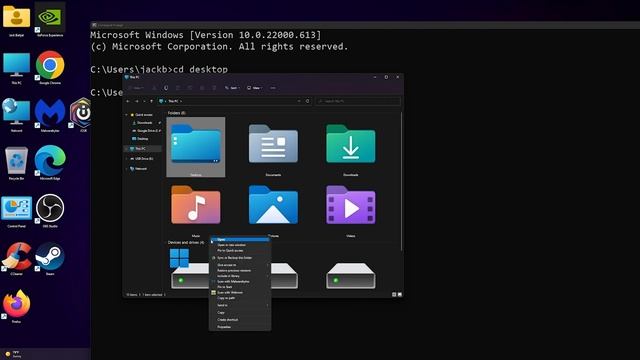Image resolution: width=640 pixels, height=360 pixels.
Task: Choose Open in new window
Action: click(240, 245)
